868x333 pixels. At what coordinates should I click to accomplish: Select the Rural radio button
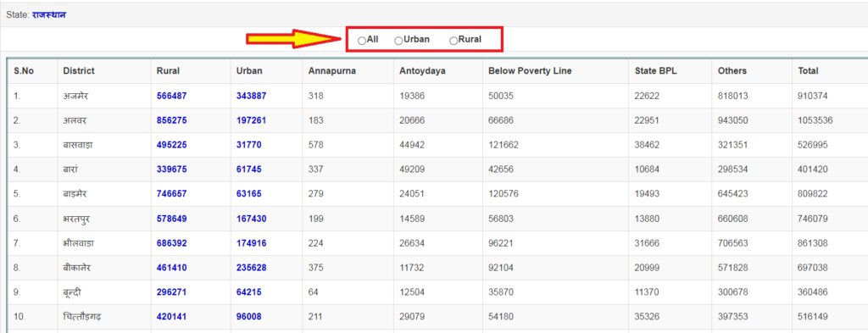point(453,41)
